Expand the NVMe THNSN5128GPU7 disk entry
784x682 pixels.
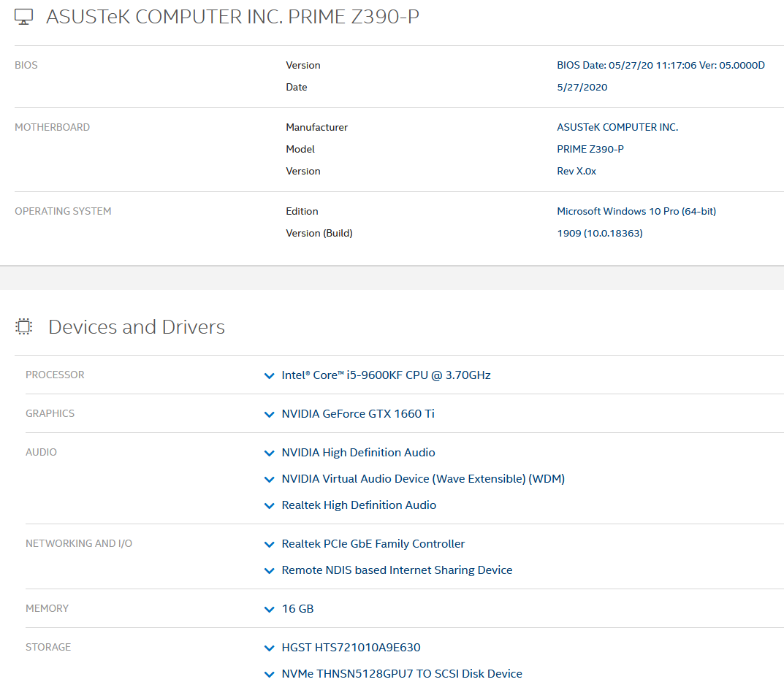[269, 673]
